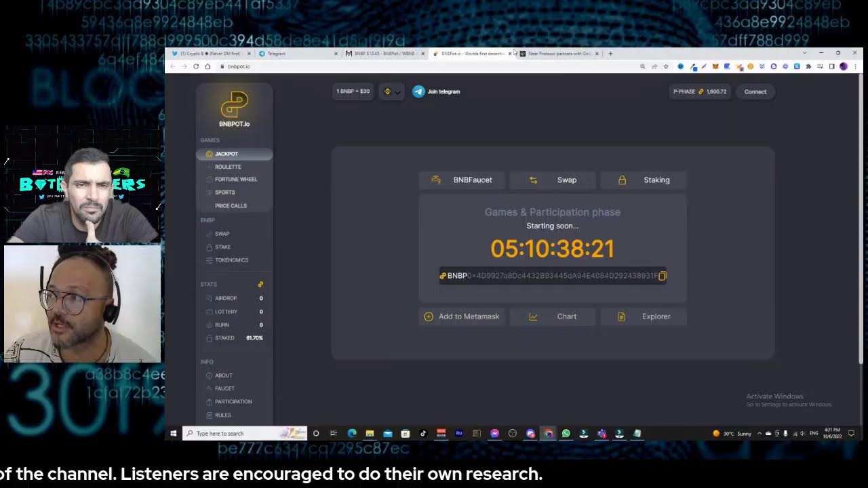The height and width of the screenshot is (488, 868).
Task: Click the Windows taskbar search box
Action: coord(245,433)
